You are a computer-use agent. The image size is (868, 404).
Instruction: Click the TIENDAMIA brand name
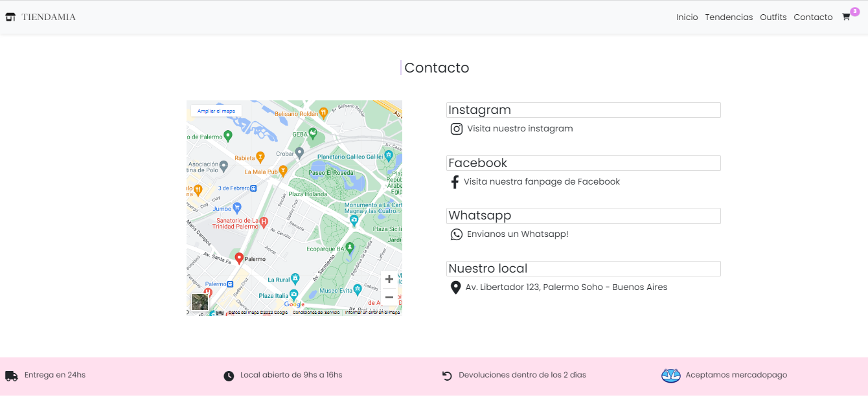49,17
